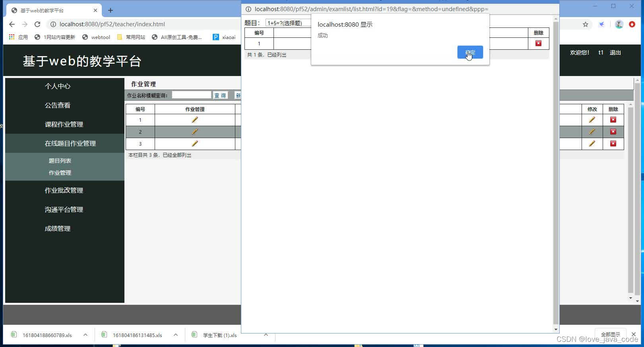The height and width of the screenshot is (347, 644).
Task: Click the main page vertical scrollbar
Action: click(638, 189)
